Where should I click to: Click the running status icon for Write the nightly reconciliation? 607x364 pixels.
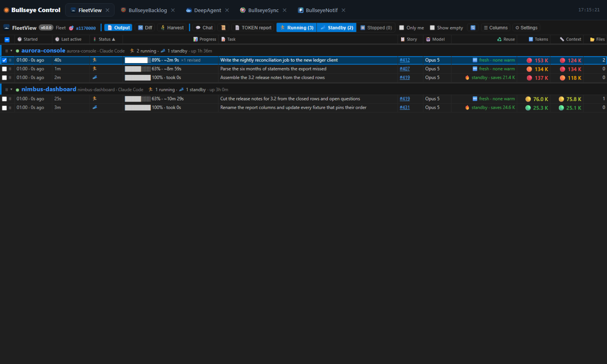tap(95, 60)
